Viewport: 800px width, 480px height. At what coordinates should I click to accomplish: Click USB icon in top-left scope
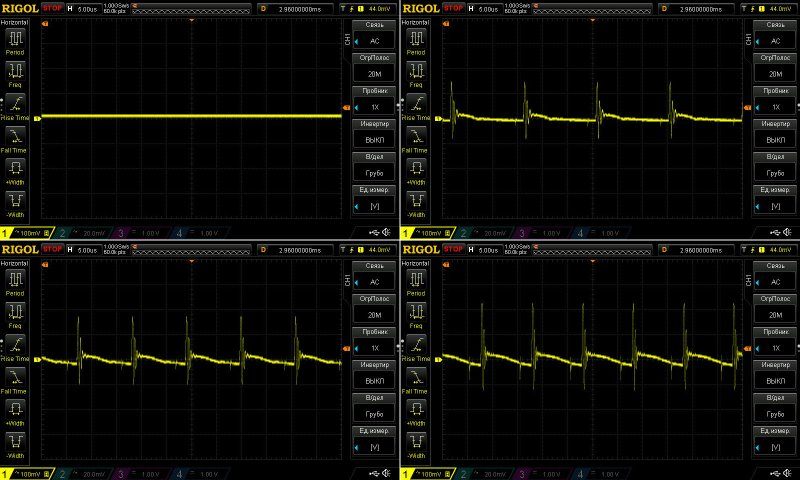coord(374,233)
